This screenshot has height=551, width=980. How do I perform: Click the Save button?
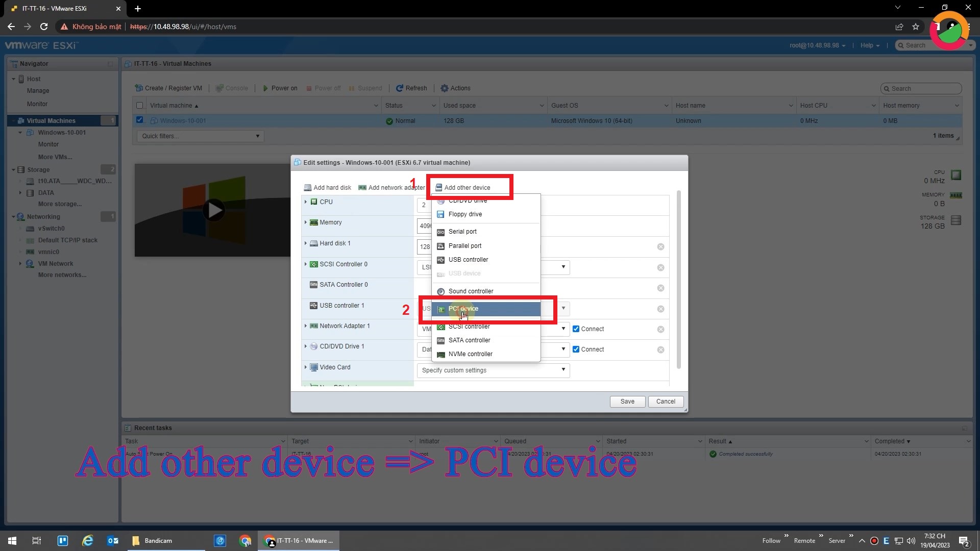[627, 401]
